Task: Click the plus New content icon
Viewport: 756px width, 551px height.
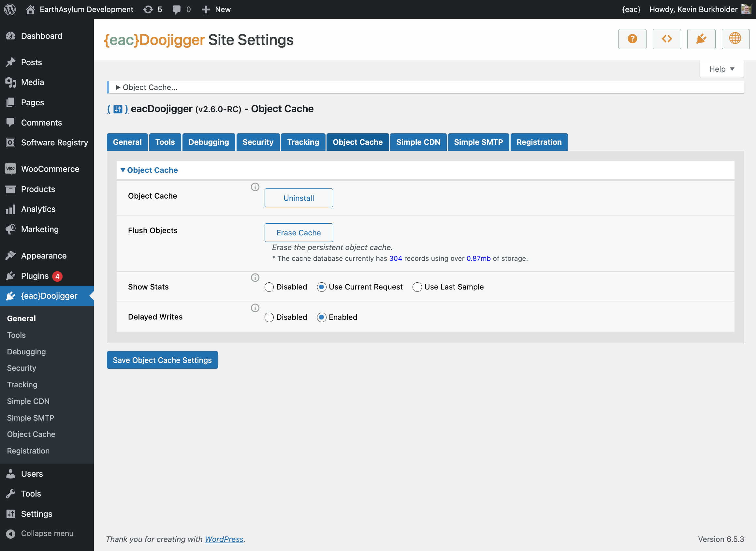Action: [206, 9]
